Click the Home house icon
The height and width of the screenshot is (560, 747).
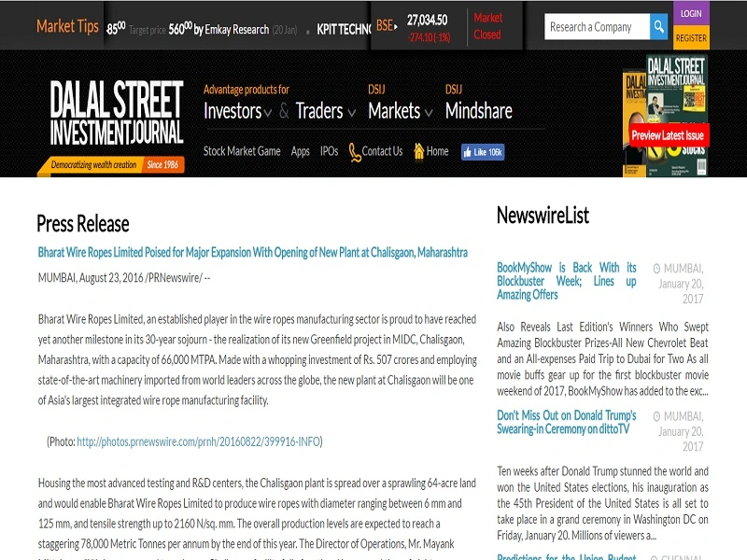[x=419, y=151]
